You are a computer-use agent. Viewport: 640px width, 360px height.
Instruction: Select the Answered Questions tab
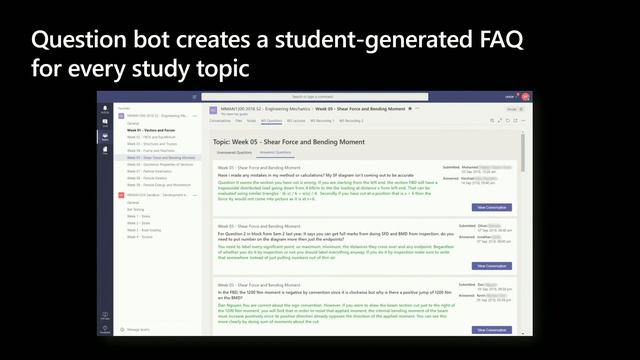[276, 153]
